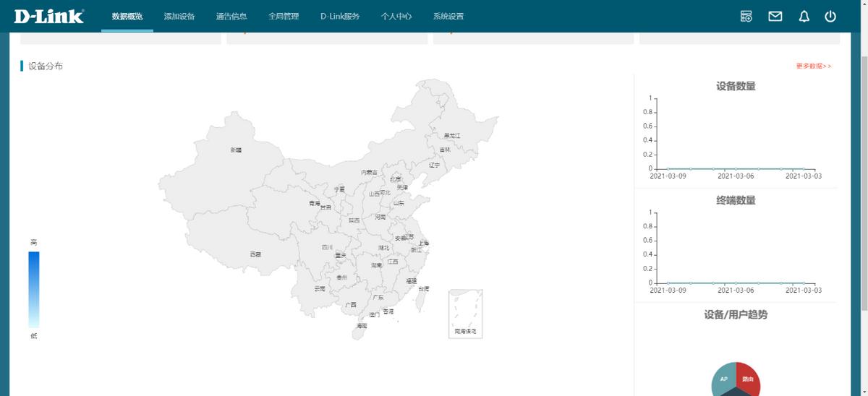This screenshot has height=396, width=868.
Task: Go to the 个人中心 menu
Action: click(396, 16)
